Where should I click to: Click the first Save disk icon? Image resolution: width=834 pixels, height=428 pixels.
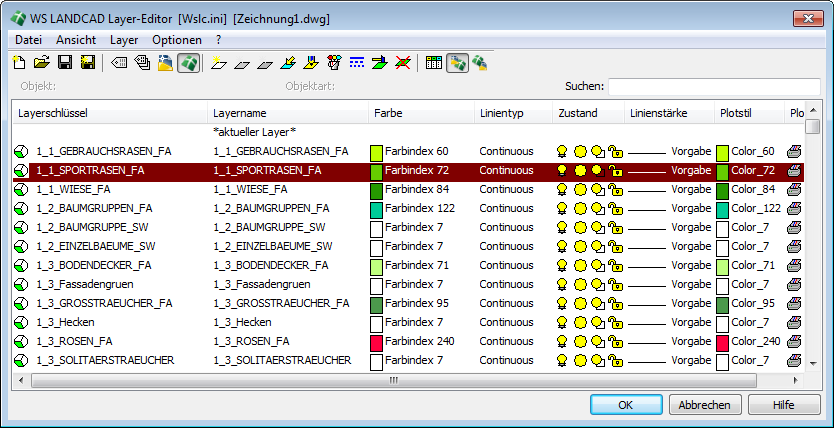tap(64, 63)
